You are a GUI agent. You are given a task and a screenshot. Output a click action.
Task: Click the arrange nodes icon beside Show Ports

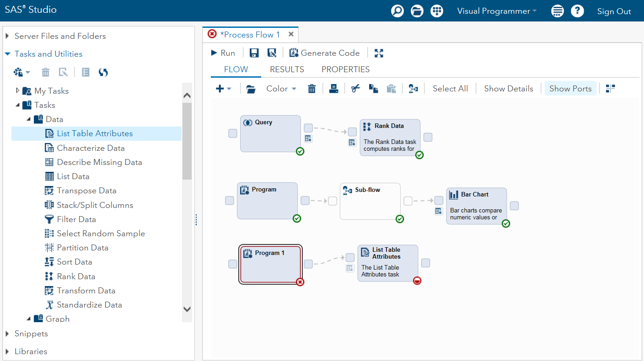click(610, 89)
